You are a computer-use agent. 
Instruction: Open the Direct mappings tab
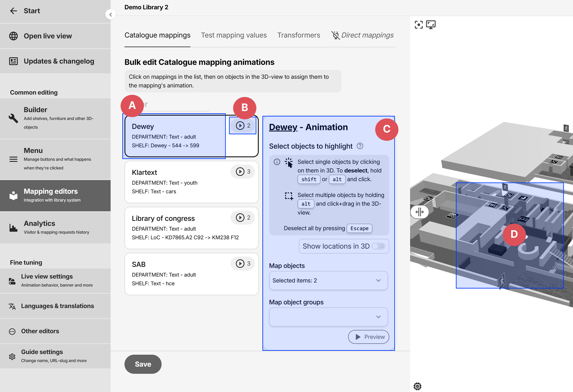362,35
